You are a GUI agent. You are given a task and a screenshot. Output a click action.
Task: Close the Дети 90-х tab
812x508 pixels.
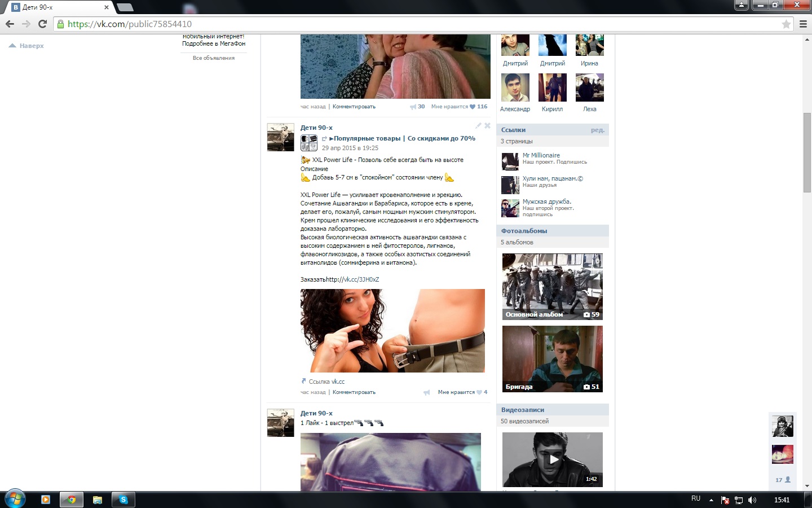[x=107, y=7]
